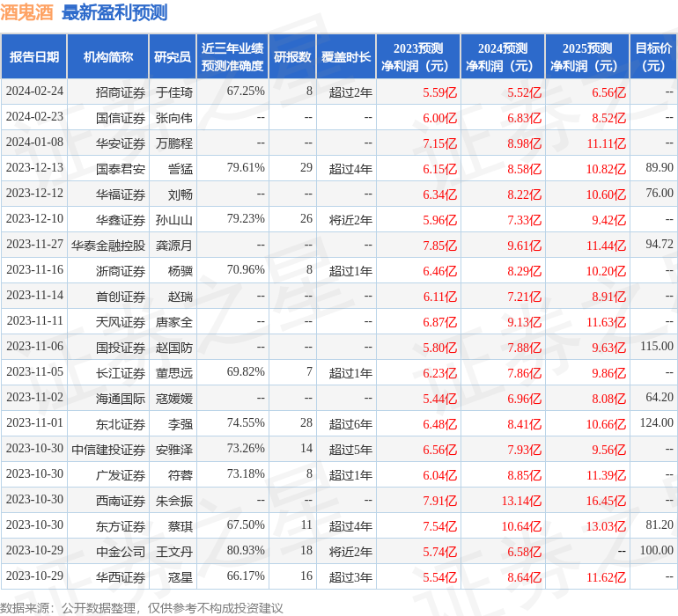Image resolution: width=678 pixels, height=616 pixels.
Task: Click 中信建投证券 institution cell
Action: pyautogui.click(x=108, y=449)
